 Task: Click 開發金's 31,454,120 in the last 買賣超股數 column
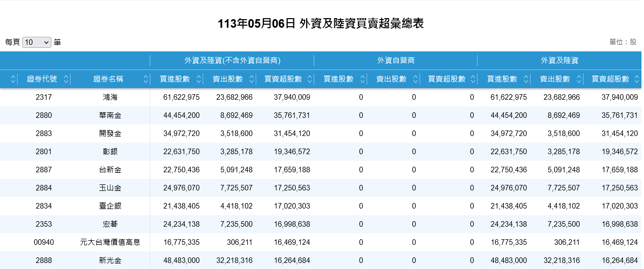[x=620, y=133]
